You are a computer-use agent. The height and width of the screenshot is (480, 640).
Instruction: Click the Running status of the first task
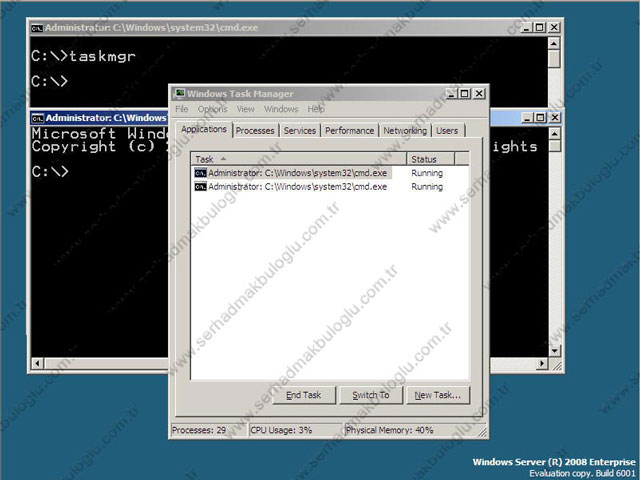[427, 173]
